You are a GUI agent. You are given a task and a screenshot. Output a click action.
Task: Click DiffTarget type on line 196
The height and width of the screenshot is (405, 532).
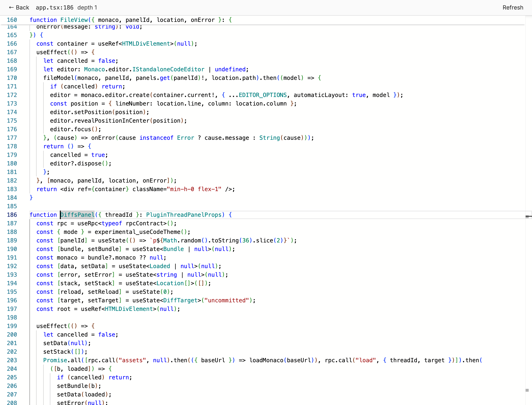click(x=180, y=300)
